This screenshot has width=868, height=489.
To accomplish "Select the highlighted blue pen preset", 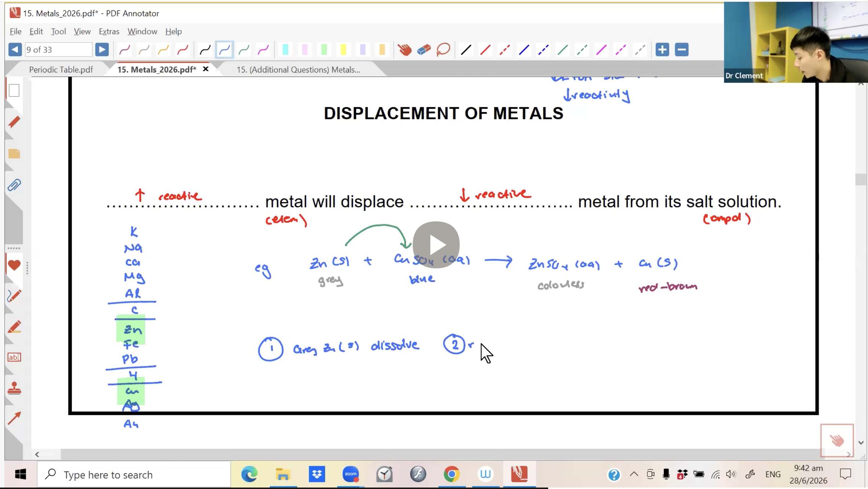I will click(x=224, y=50).
